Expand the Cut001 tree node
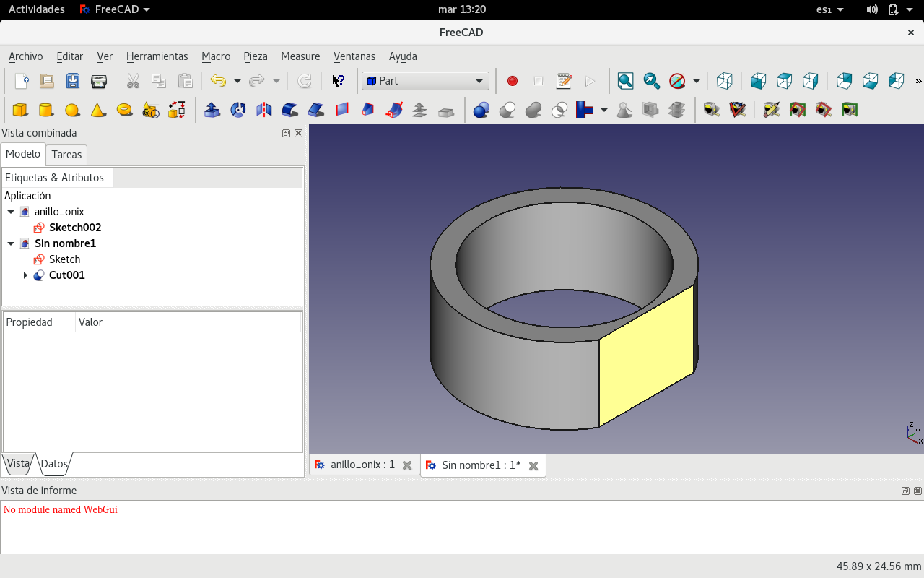The height and width of the screenshot is (578, 924). (25, 275)
